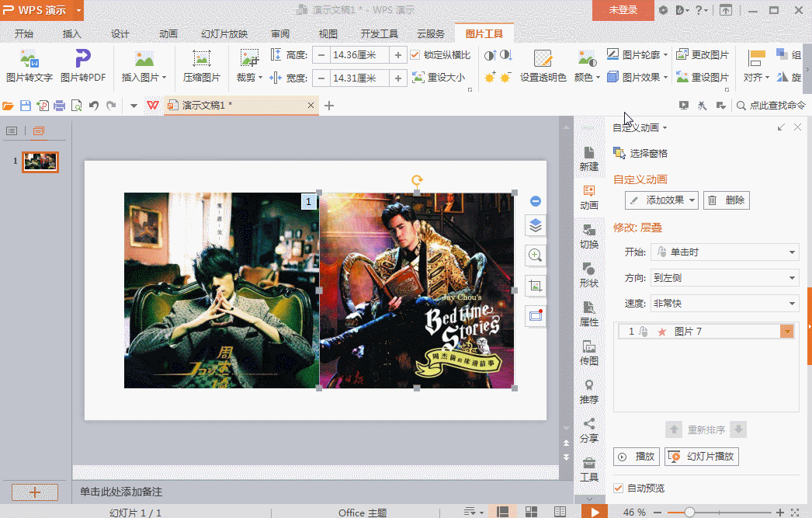This screenshot has width=812, height=518.
Task: Click the 播放 preview button
Action: (637, 457)
